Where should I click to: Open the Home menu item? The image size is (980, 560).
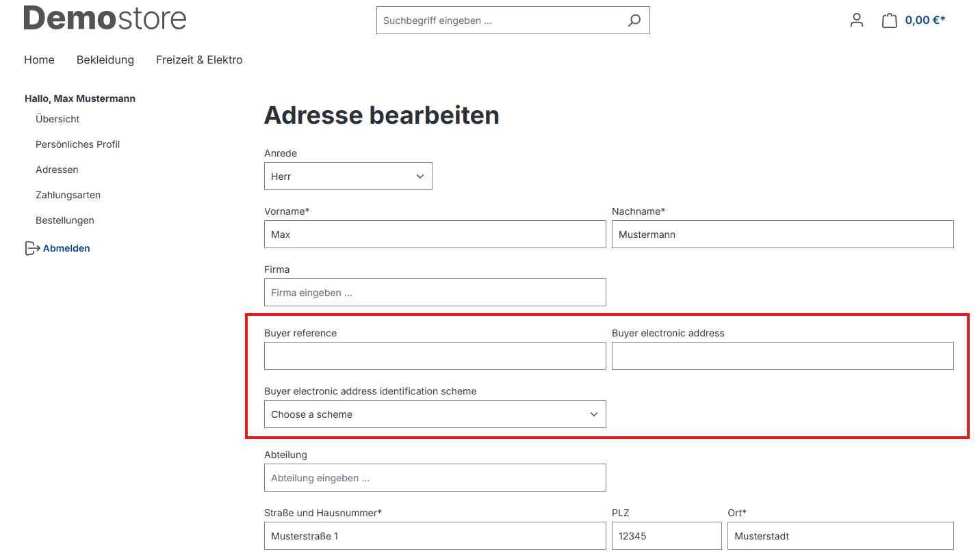(39, 60)
